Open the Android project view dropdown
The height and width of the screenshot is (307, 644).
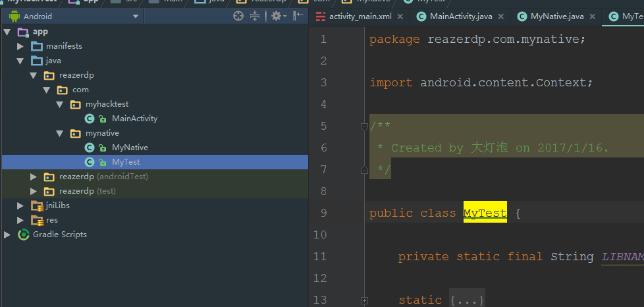[136, 17]
